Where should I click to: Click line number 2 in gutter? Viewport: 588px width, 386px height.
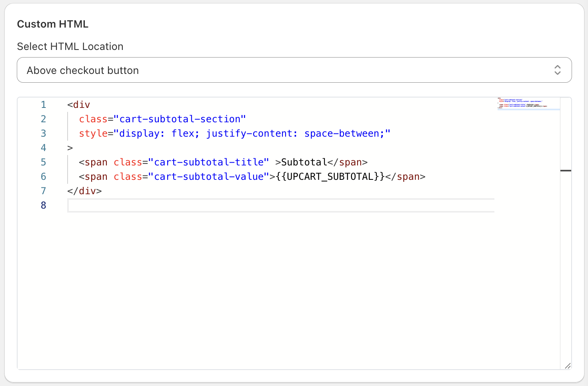[43, 119]
